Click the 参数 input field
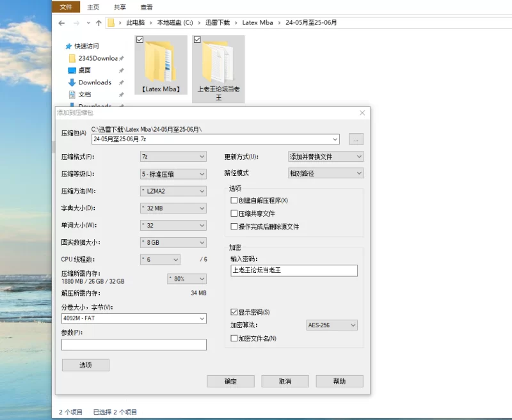512x420 pixels. tap(134, 345)
